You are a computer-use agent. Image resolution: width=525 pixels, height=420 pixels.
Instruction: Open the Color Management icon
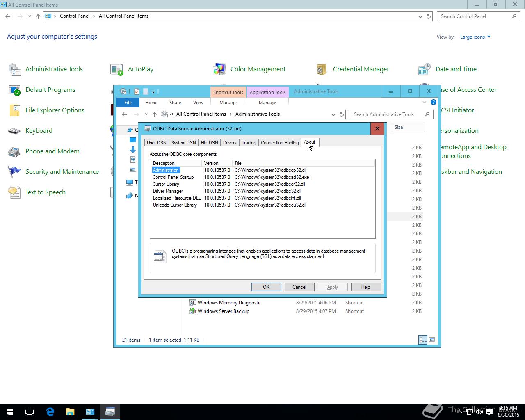pyautogui.click(x=219, y=69)
